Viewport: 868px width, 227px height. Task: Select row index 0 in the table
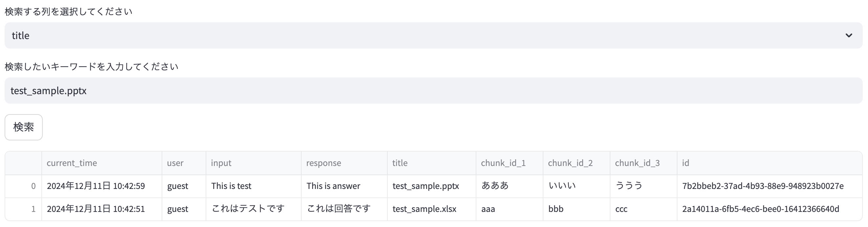(24, 186)
